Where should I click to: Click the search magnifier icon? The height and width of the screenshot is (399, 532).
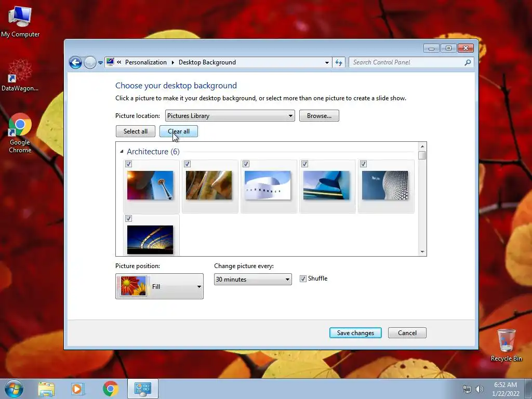click(468, 62)
